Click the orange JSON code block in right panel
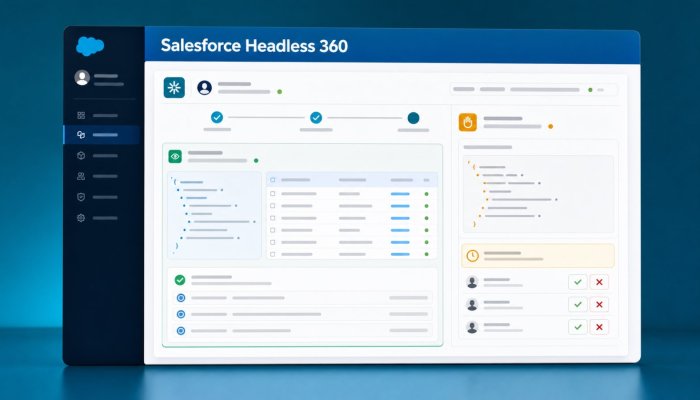Viewport: 700px width, 400px height. 538,194
